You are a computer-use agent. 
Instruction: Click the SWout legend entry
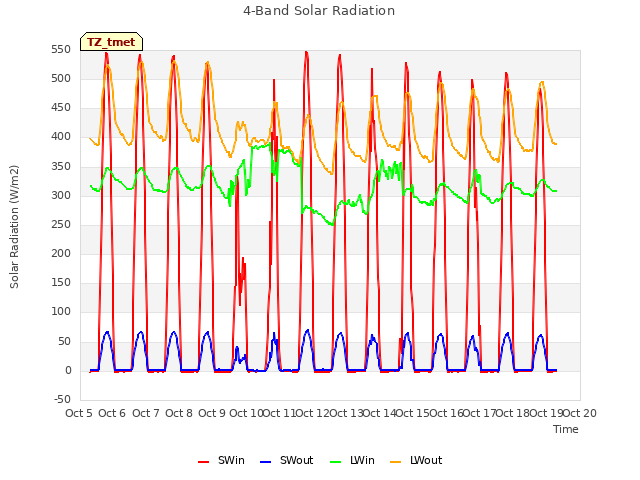pos(287,460)
